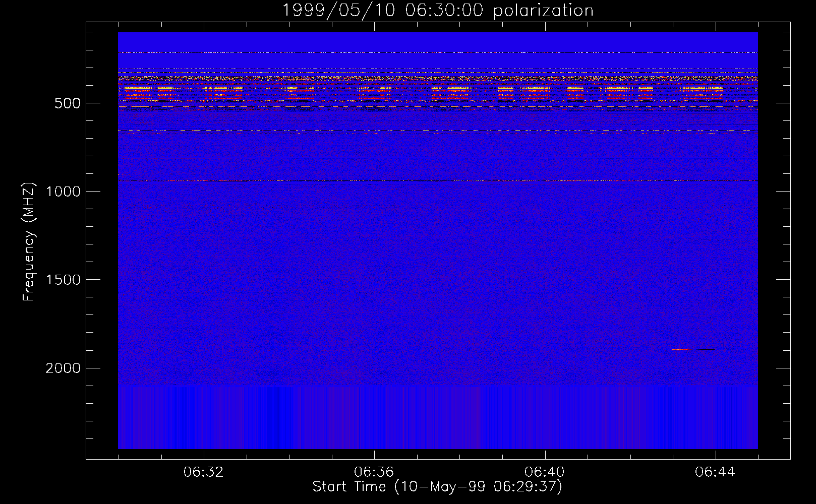This screenshot has width=816, height=504.
Task: Click the 06:40 time tick label
Action: [x=545, y=472]
